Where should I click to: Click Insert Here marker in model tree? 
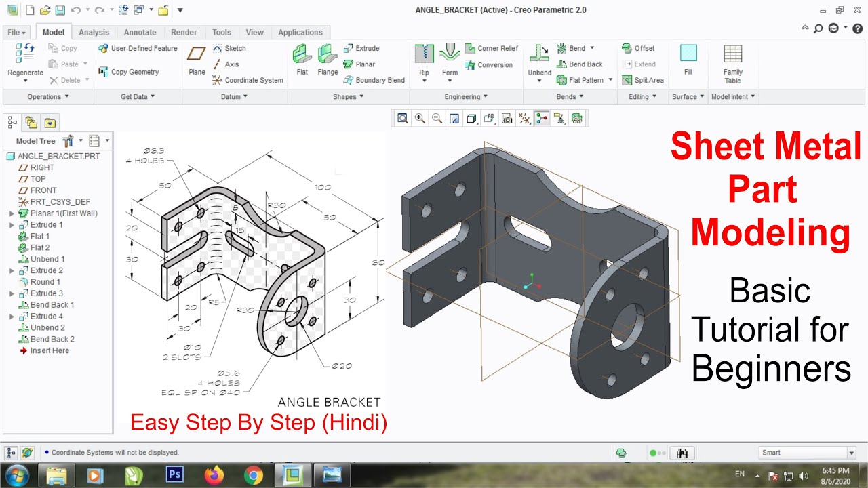[x=44, y=350]
